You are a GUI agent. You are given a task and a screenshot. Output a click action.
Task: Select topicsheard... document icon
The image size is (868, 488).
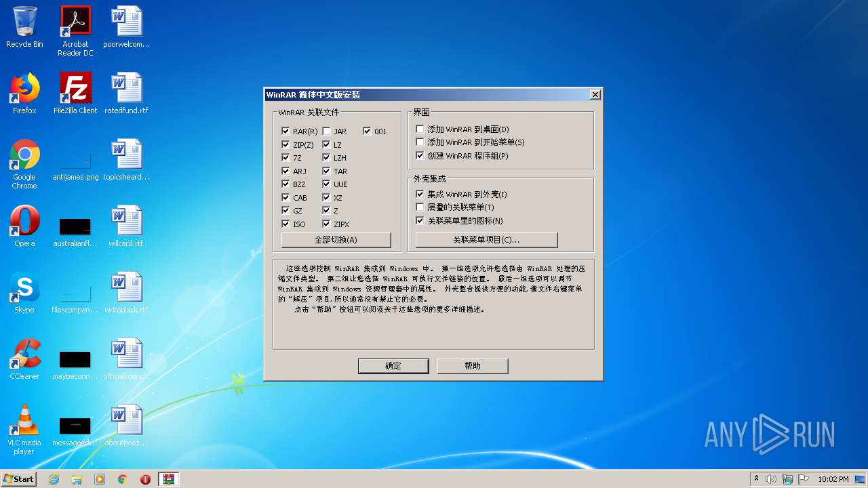click(x=127, y=160)
